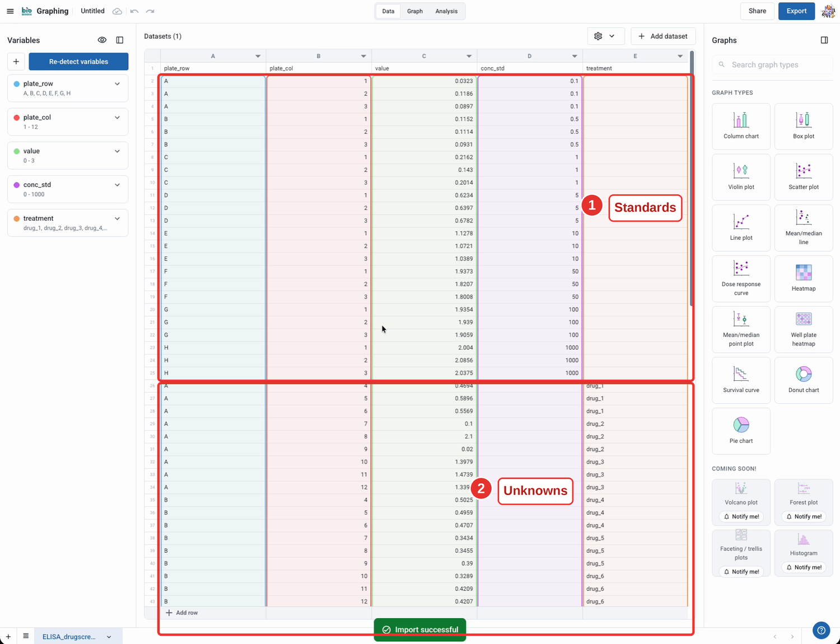Select the Survival curve graph type
Viewport: 840px width, 644px height.
pos(741,380)
